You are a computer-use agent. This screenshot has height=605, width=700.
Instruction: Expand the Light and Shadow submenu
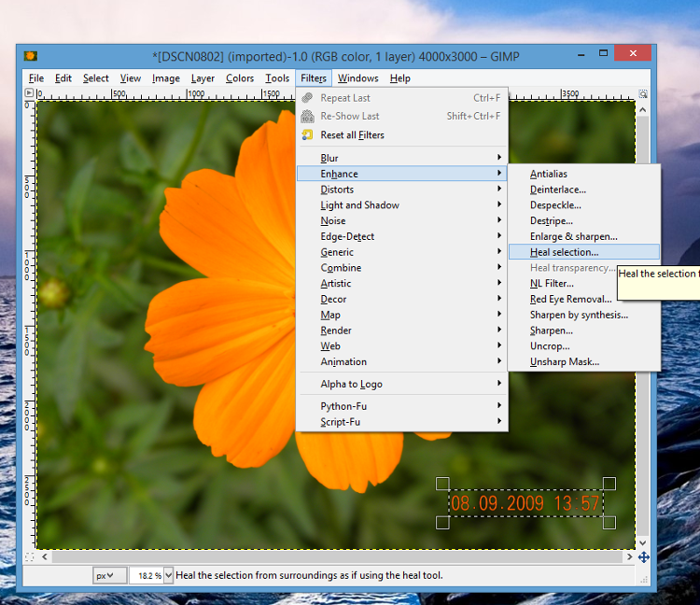coord(401,205)
